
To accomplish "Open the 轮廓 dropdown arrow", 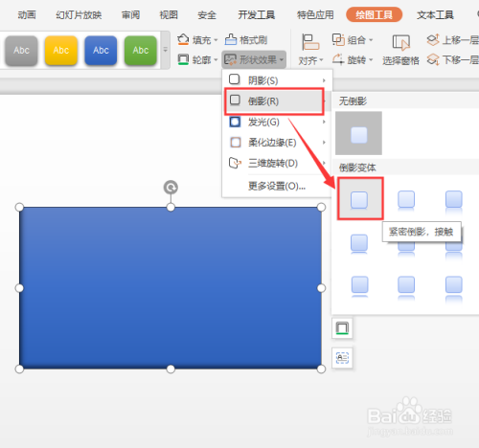I will click(x=216, y=59).
